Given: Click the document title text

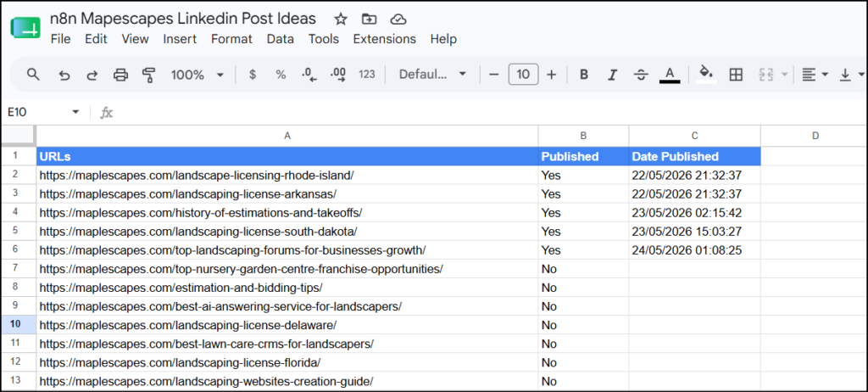Looking at the screenshot, I should pos(183,19).
